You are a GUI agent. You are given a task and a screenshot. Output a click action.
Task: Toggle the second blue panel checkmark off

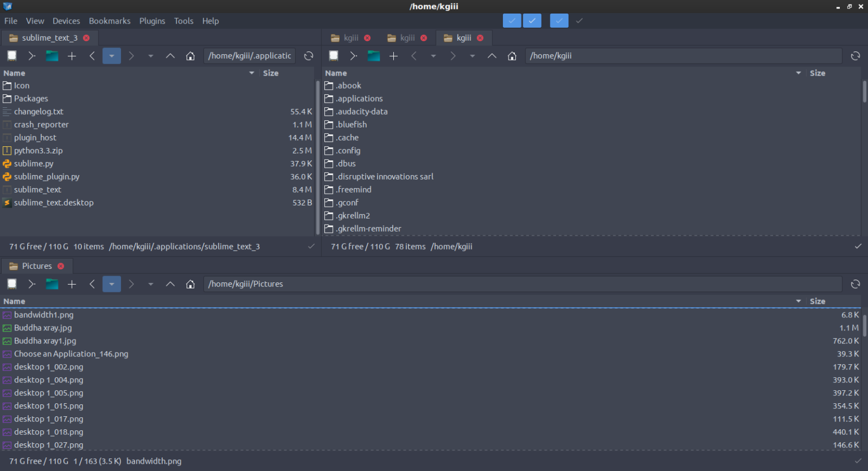pos(532,20)
